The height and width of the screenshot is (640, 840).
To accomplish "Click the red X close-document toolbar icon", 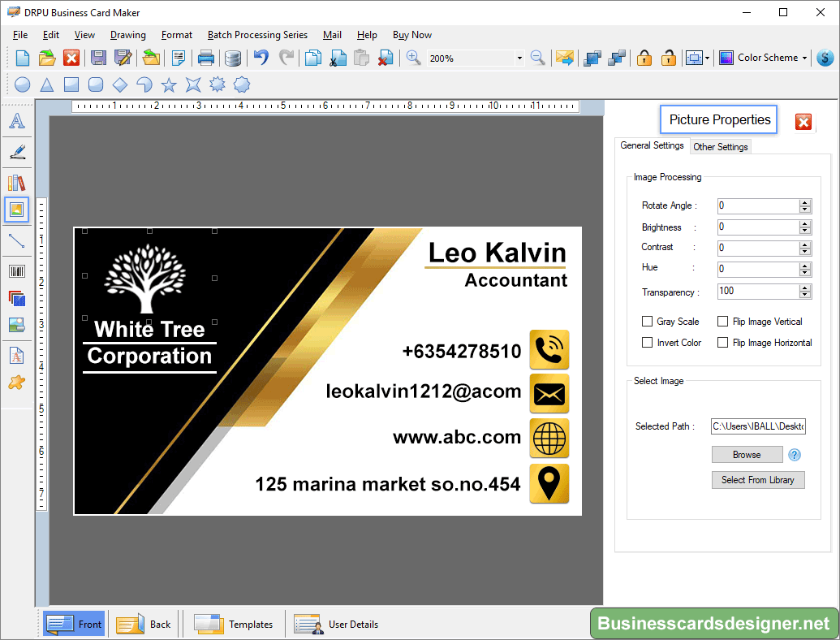I will 71,58.
